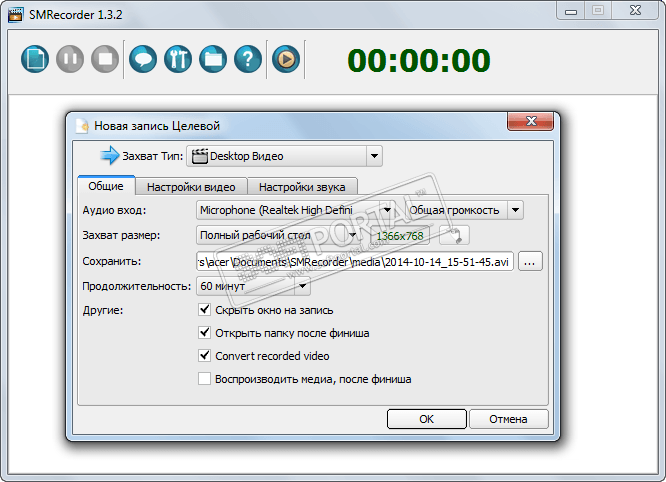The image size is (666, 482).
Task: Minimize the SMRecorder window
Action: (x=571, y=11)
